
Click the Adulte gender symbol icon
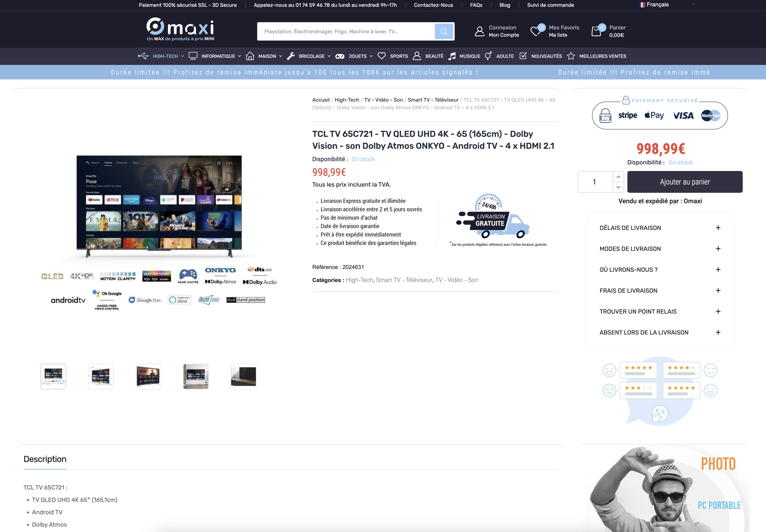488,56
